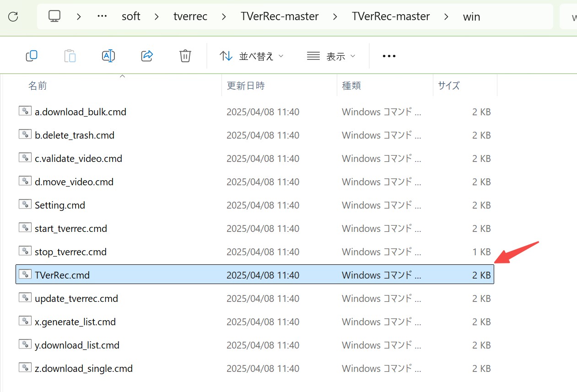Image resolution: width=577 pixels, height=392 pixels.
Task: Go to the tverrec folder in breadcrumb
Action: coord(190,17)
